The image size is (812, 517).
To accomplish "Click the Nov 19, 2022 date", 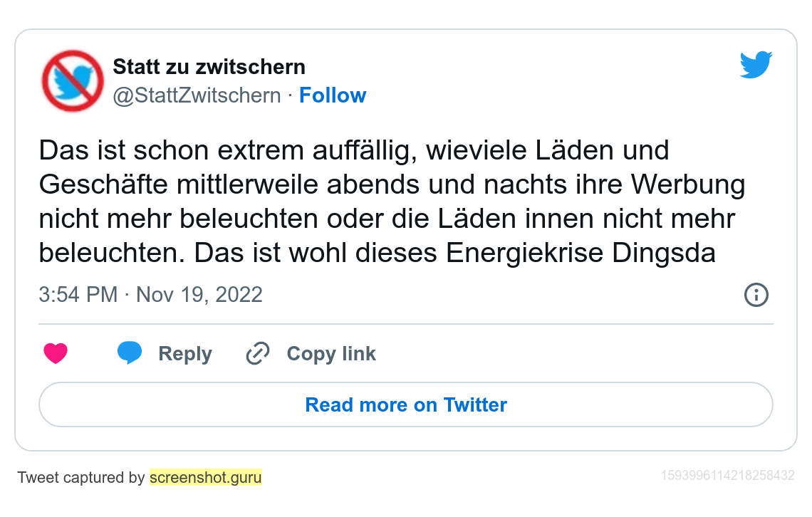I will pos(199,295).
